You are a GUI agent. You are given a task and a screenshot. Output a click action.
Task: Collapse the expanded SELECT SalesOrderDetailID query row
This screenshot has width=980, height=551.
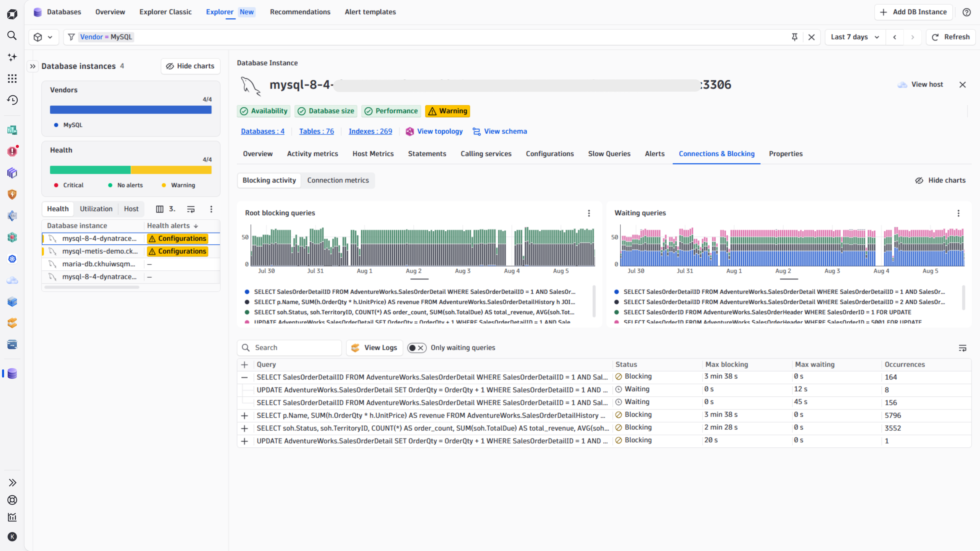[245, 377]
